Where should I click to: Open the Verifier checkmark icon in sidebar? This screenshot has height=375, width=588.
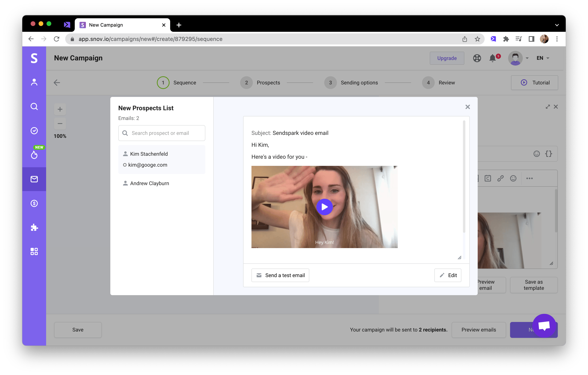click(34, 130)
